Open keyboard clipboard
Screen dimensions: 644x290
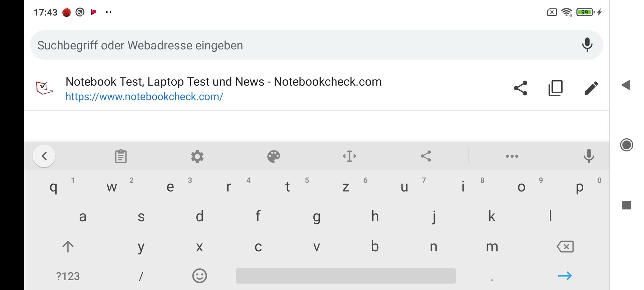tap(121, 156)
